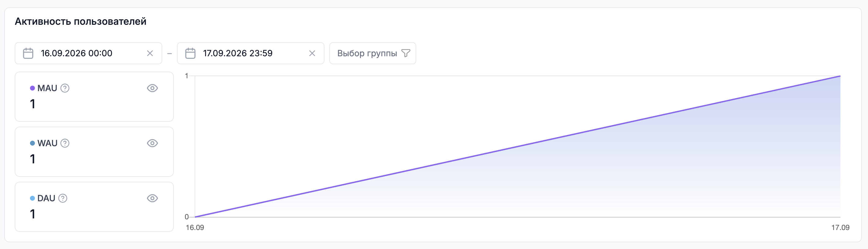
Task: Open the end date calendar icon
Action: [190, 53]
